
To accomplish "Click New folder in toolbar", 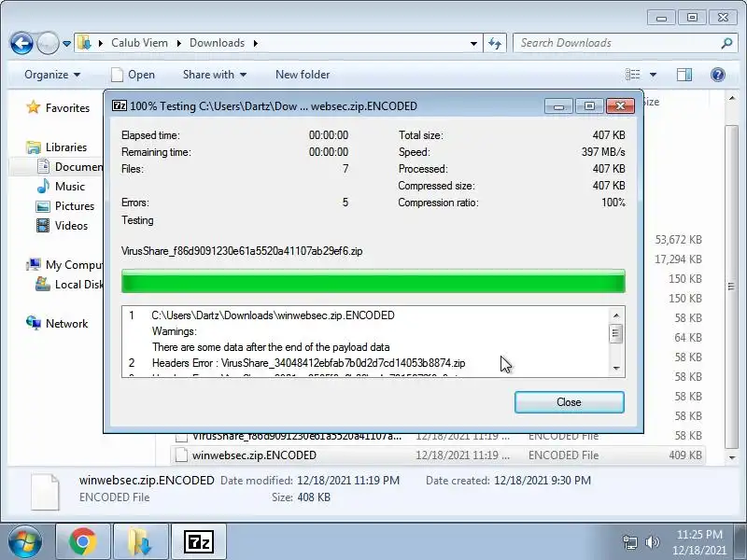I will click(303, 75).
